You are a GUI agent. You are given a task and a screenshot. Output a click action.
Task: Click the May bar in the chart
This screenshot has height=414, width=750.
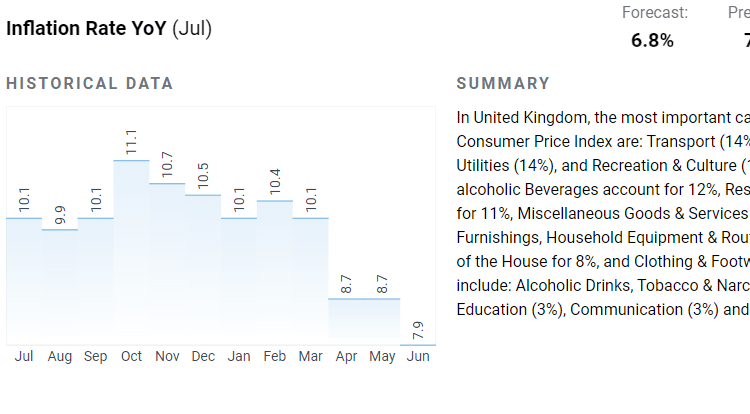point(382,320)
